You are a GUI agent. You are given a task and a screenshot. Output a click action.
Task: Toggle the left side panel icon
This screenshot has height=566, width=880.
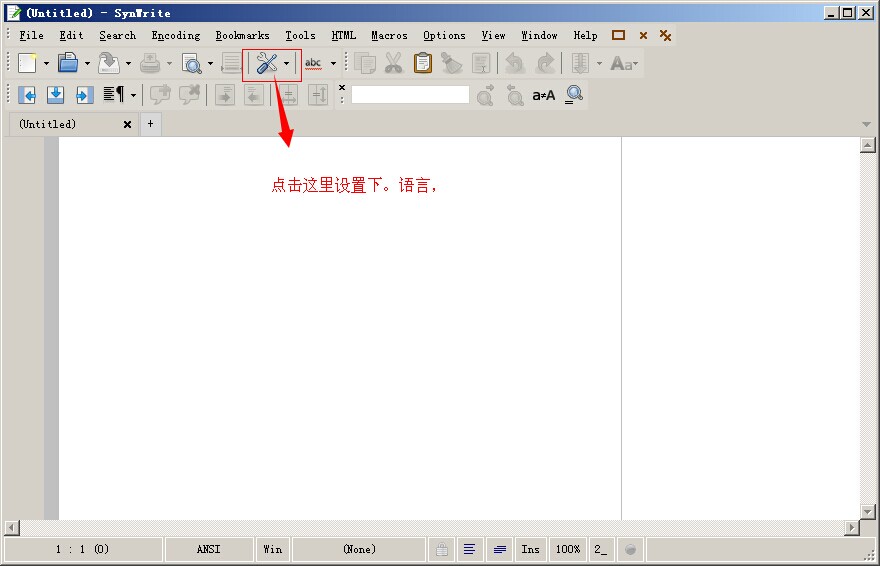(x=26, y=95)
